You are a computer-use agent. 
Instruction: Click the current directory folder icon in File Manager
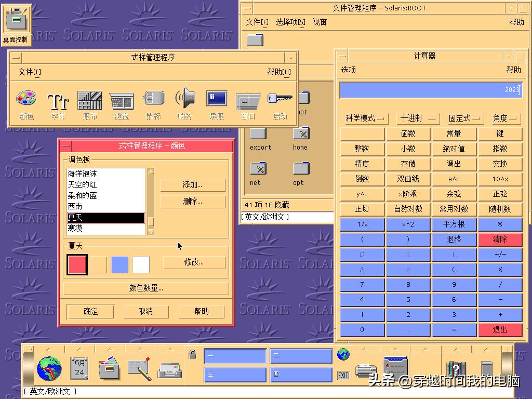coord(255,40)
